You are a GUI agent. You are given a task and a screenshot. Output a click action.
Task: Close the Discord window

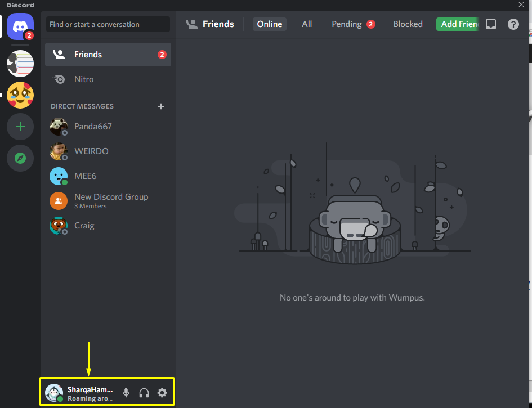coord(521,5)
